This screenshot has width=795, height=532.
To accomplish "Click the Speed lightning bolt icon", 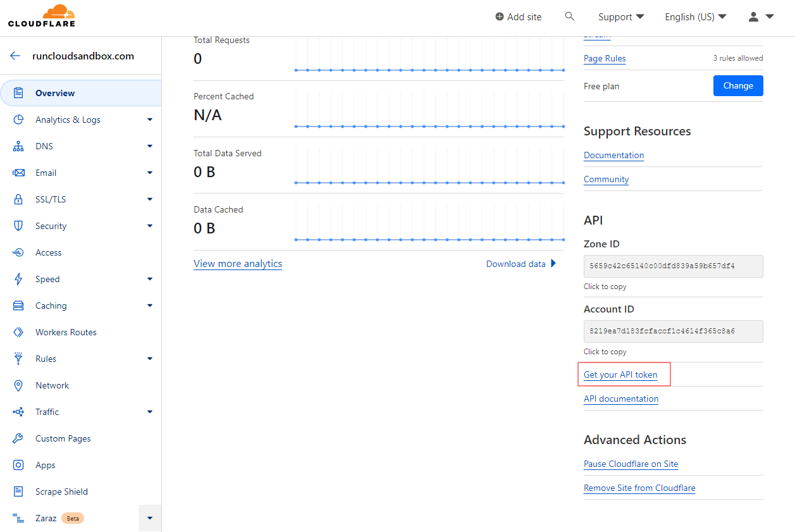I will coord(18,279).
